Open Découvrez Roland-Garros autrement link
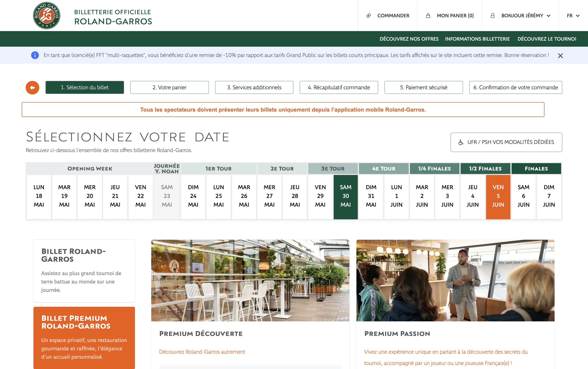 pos(202,352)
